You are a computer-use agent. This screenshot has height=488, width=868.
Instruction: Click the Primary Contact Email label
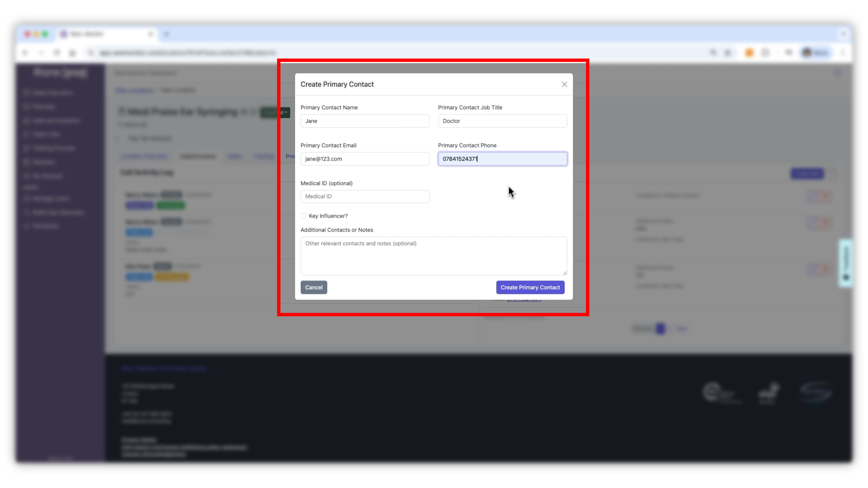coord(328,145)
